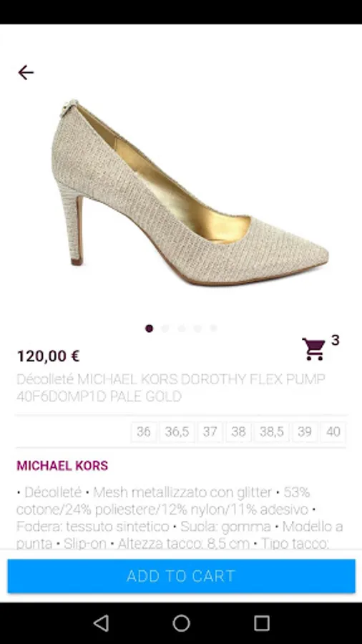This screenshot has width=362, height=644.
Task: Select shoe size 36
Action: [144, 431]
